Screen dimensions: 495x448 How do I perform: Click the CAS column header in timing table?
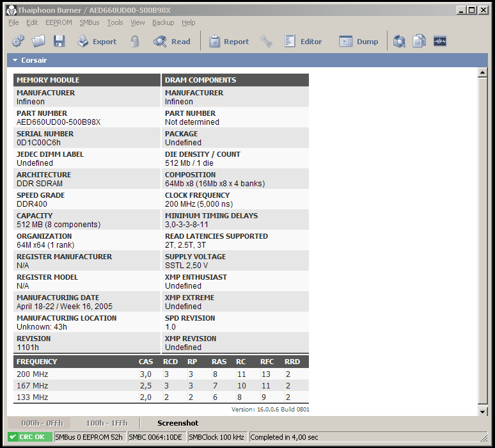click(146, 362)
